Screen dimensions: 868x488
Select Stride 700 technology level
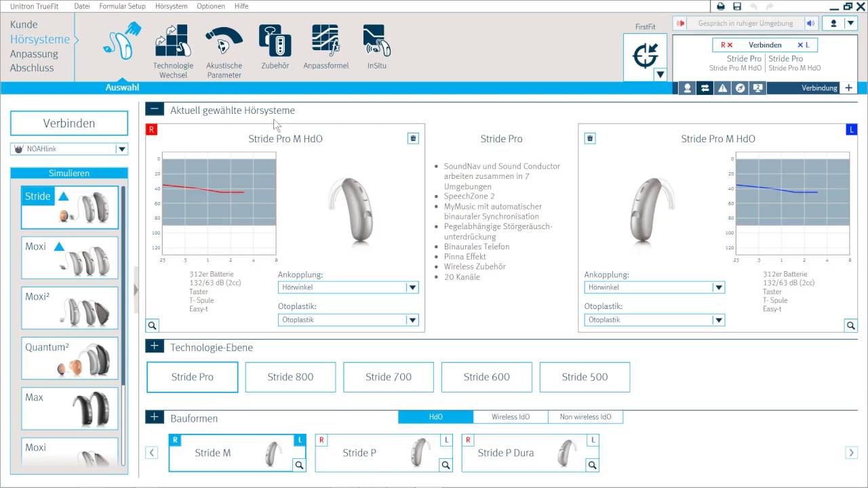tap(389, 377)
